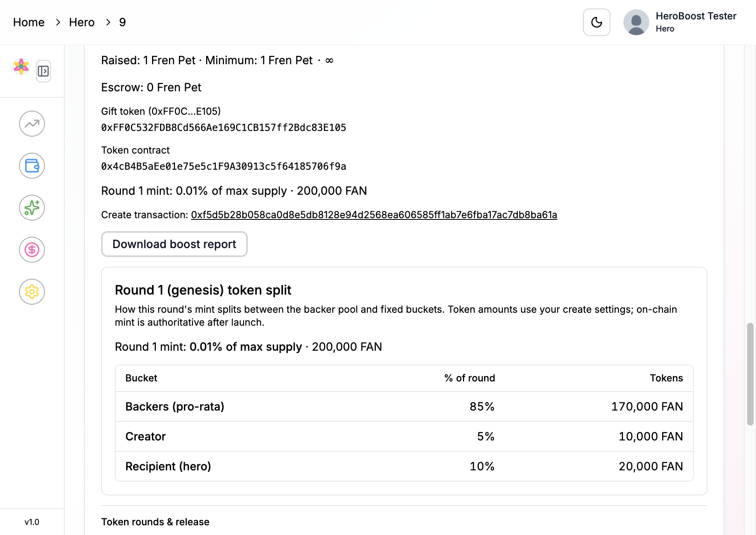This screenshot has height=535, width=756.
Task: Download boost report button
Action: coord(174,244)
